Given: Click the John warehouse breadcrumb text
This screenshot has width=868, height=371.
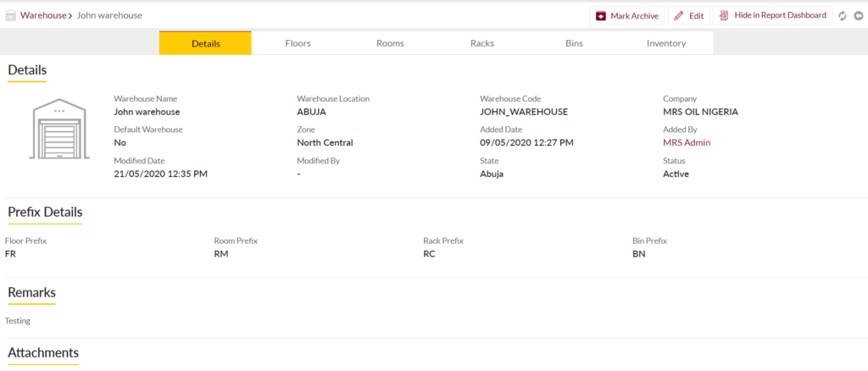Looking at the screenshot, I should 109,15.
